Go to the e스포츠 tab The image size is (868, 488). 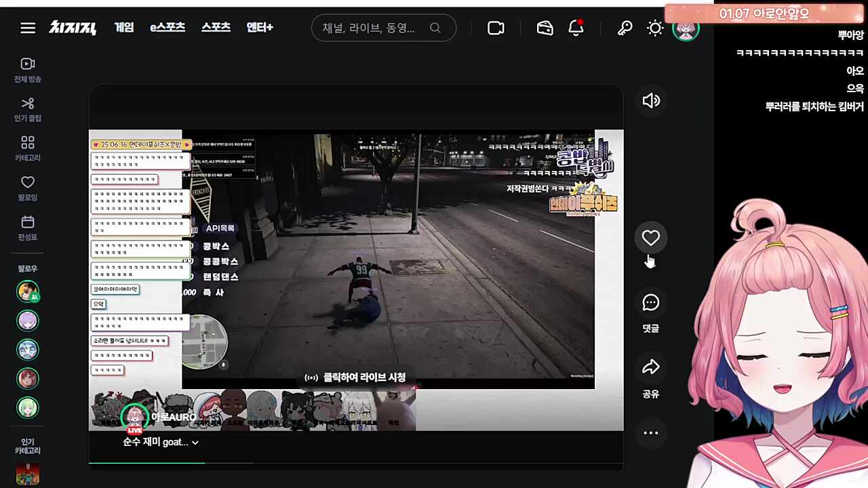pyautogui.click(x=167, y=28)
